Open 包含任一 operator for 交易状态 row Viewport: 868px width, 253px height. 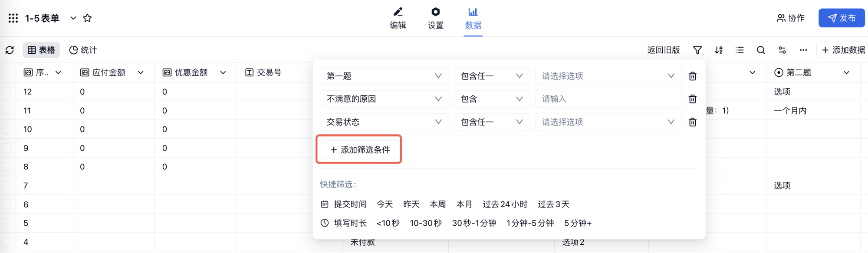(x=492, y=122)
